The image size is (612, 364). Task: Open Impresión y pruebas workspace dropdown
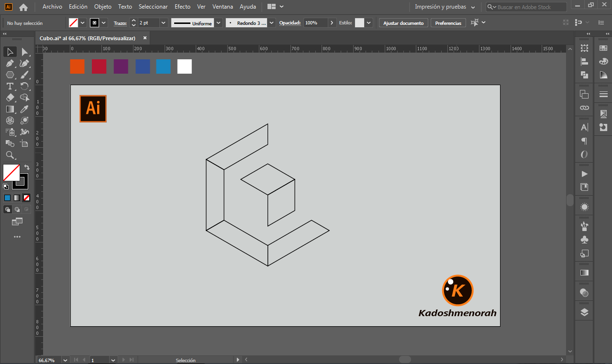(x=445, y=7)
